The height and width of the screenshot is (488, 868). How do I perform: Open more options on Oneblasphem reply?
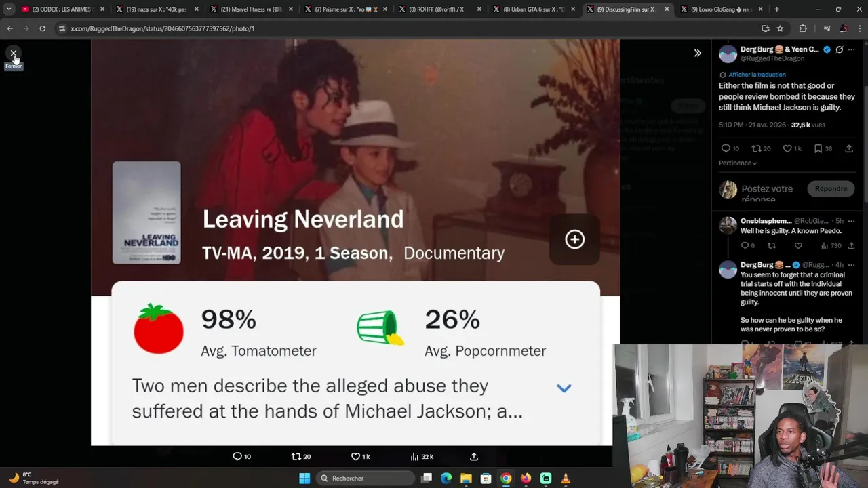[852, 221]
